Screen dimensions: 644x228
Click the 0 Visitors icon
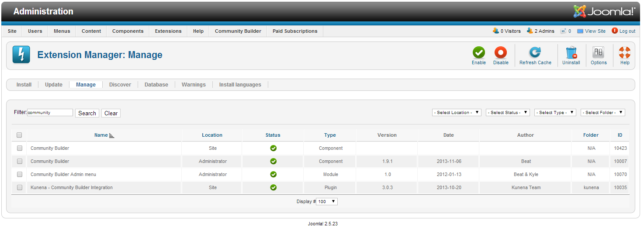[496, 31]
